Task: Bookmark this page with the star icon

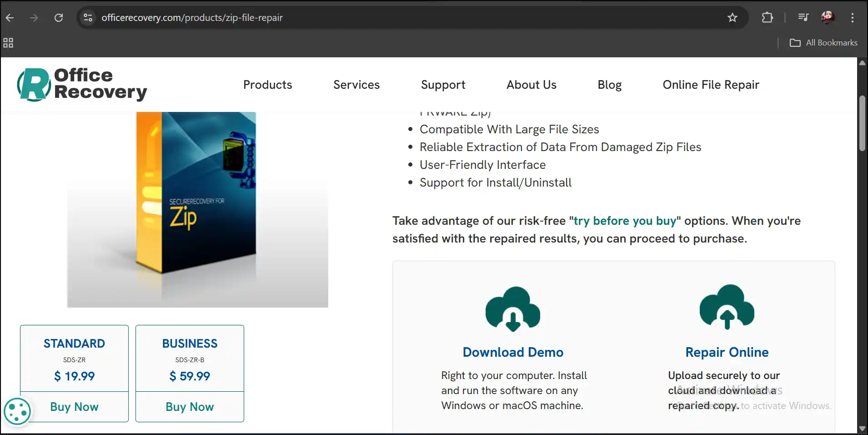Action: pos(733,18)
